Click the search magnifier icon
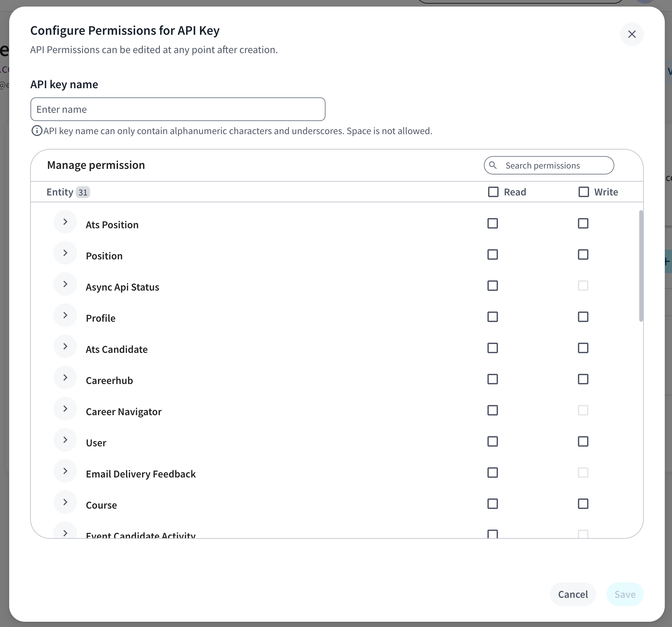672x627 pixels. 493,165
